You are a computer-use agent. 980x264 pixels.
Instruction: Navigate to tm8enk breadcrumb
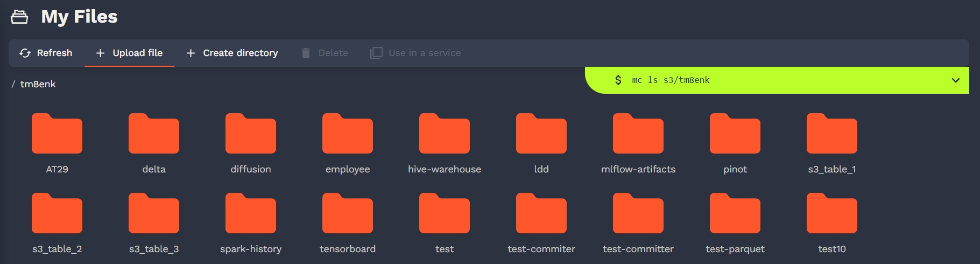pyautogui.click(x=38, y=84)
